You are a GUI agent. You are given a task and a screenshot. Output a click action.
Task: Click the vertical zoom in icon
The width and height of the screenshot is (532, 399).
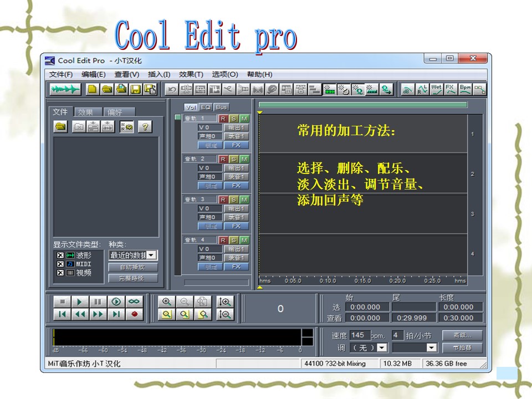click(x=224, y=301)
